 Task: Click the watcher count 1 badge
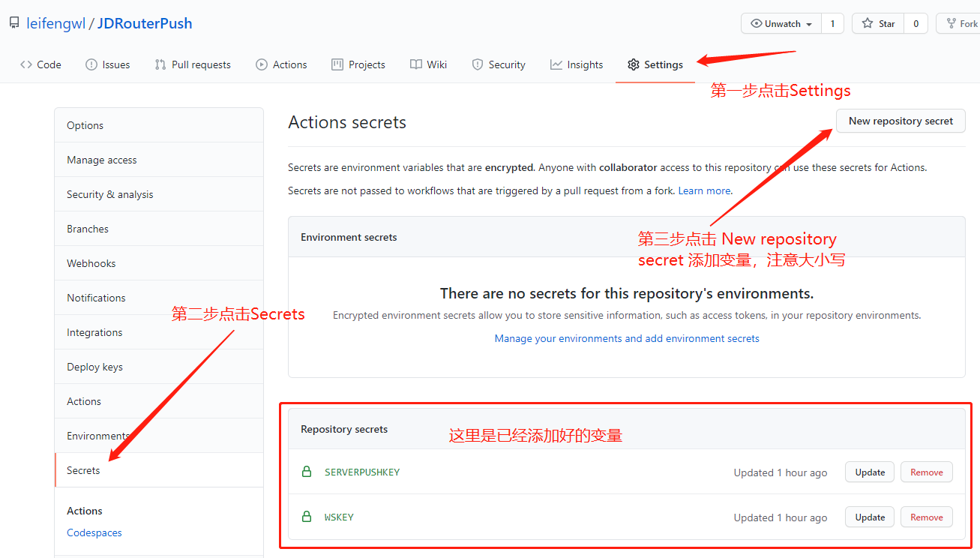832,23
